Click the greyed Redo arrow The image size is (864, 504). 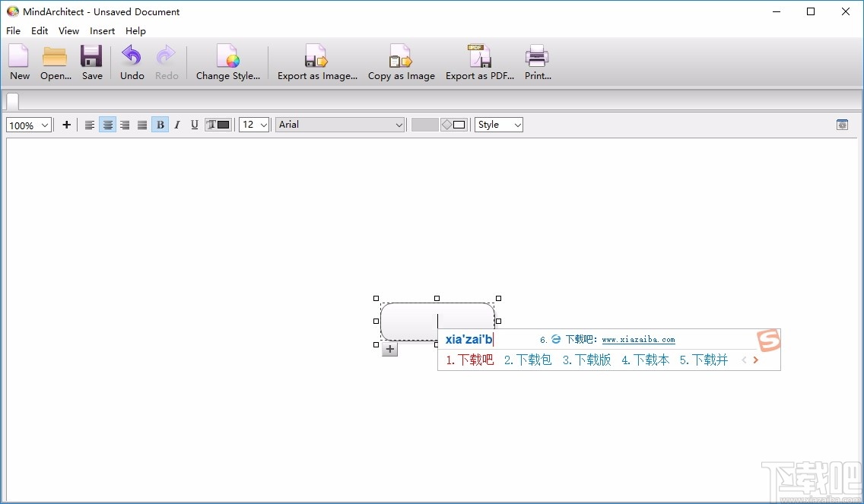click(167, 62)
